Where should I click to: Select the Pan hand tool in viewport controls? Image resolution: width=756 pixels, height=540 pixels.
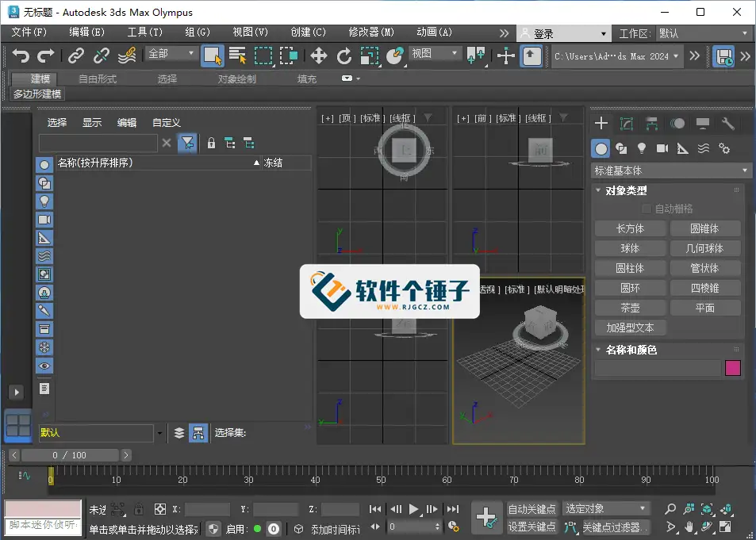coord(689,527)
